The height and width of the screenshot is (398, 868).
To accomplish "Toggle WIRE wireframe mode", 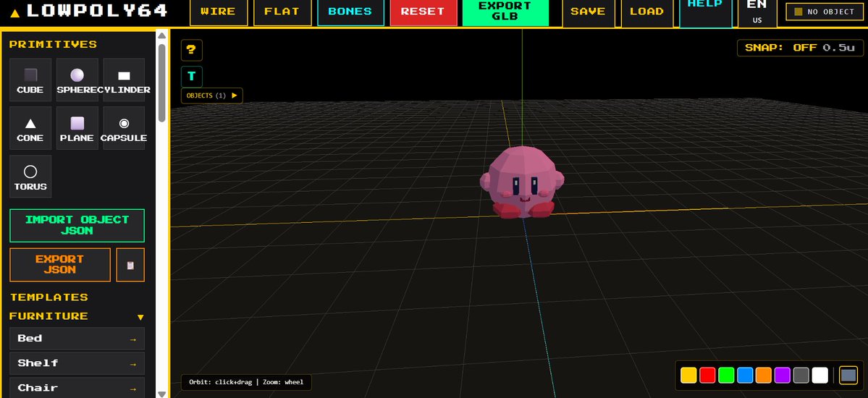I will pyautogui.click(x=219, y=12).
